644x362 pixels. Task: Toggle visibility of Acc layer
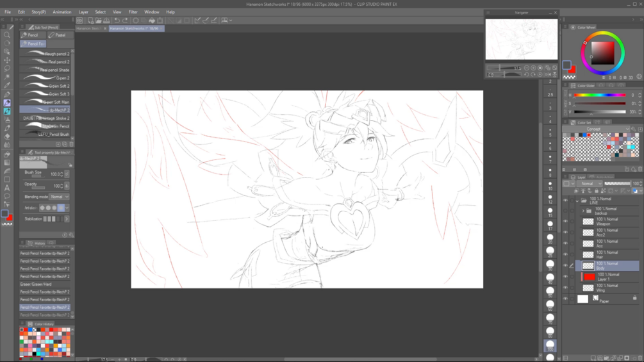[x=566, y=244]
